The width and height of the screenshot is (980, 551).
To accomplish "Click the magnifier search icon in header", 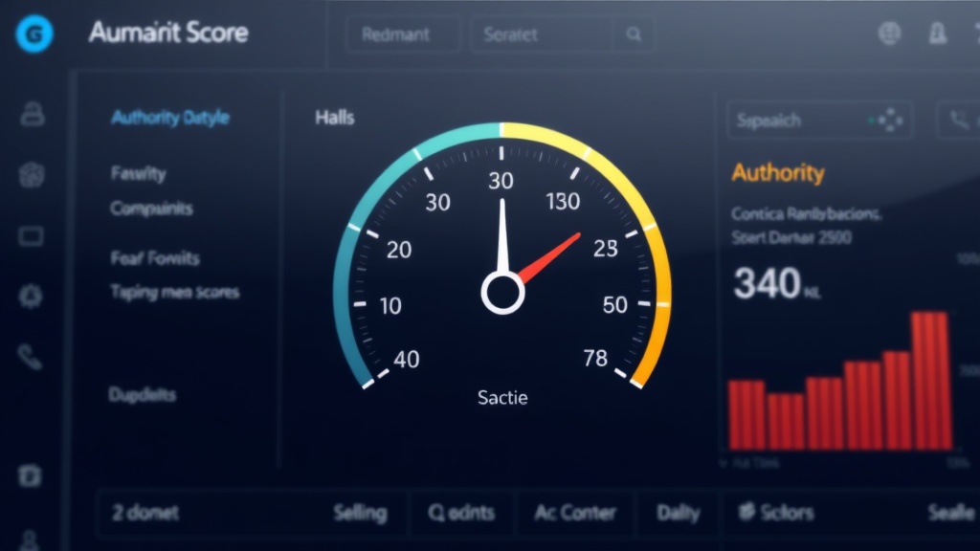I will click(634, 34).
